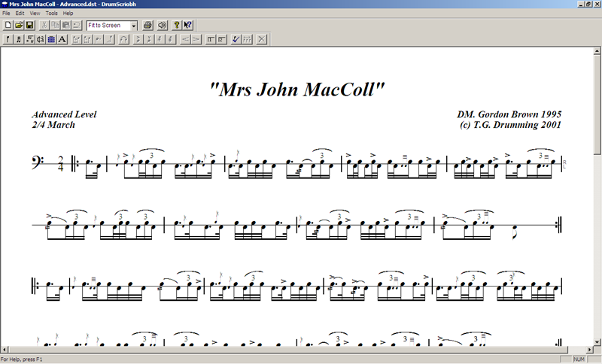This screenshot has width=602, height=364.
Task: Click the Undo arrow icon
Action: click(77, 26)
